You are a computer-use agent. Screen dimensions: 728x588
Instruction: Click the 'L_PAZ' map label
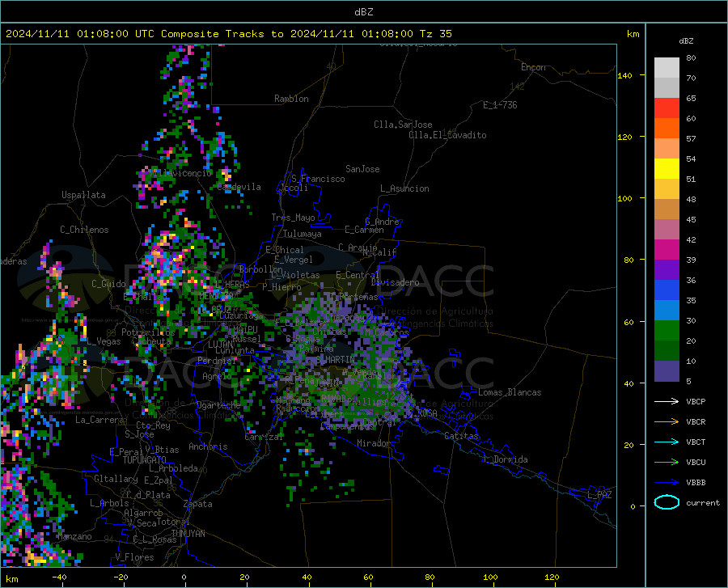pyautogui.click(x=599, y=495)
